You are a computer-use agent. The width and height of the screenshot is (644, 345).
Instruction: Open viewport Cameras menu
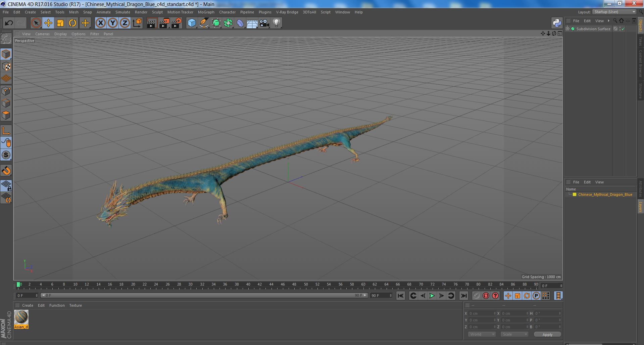coord(42,34)
